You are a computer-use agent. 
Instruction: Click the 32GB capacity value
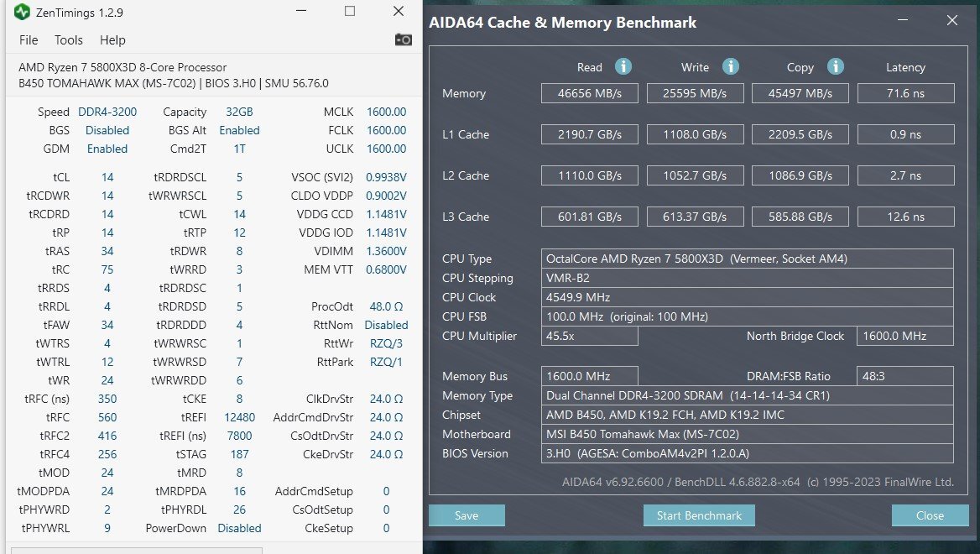tap(239, 112)
